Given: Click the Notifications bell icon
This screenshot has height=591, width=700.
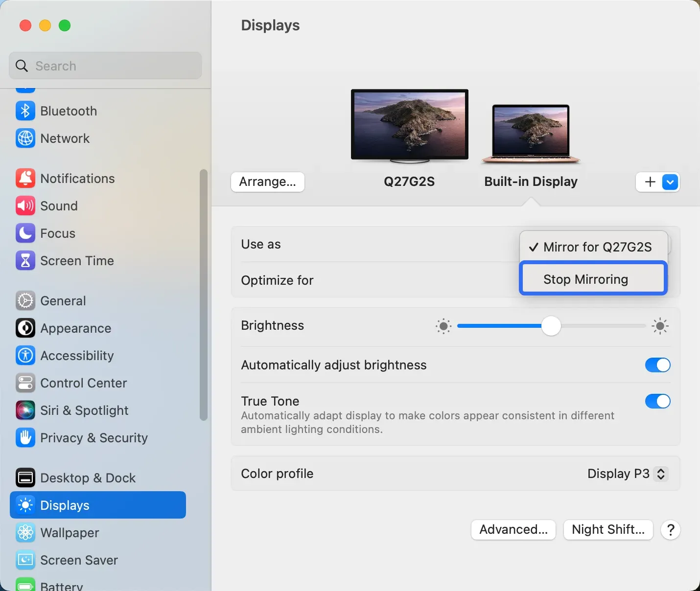Looking at the screenshot, I should (25, 179).
